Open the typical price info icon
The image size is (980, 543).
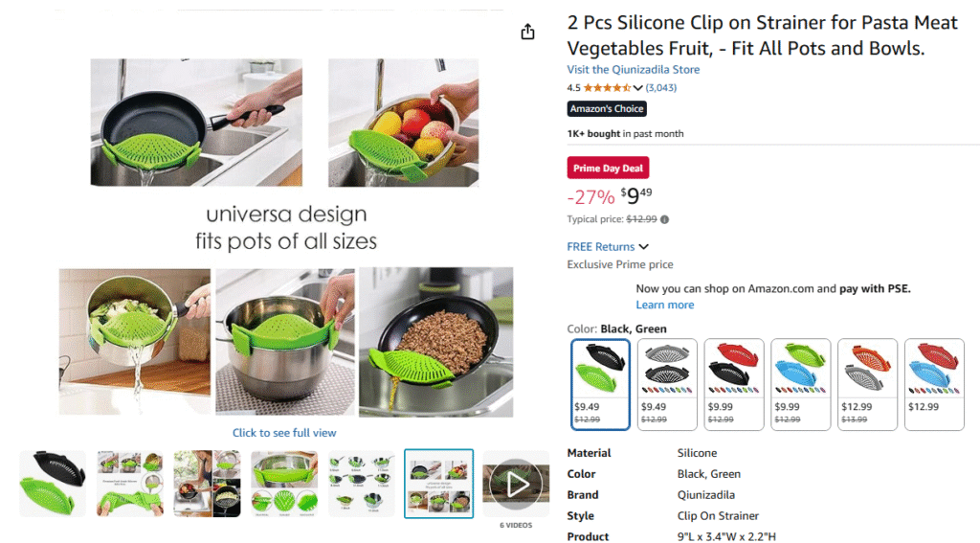(x=664, y=219)
